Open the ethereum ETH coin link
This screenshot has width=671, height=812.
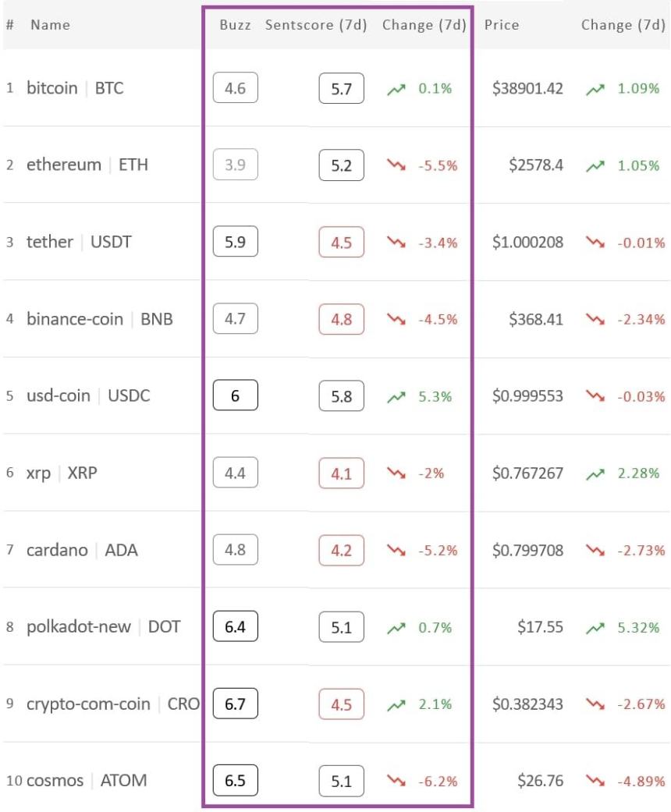[x=87, y=165]
